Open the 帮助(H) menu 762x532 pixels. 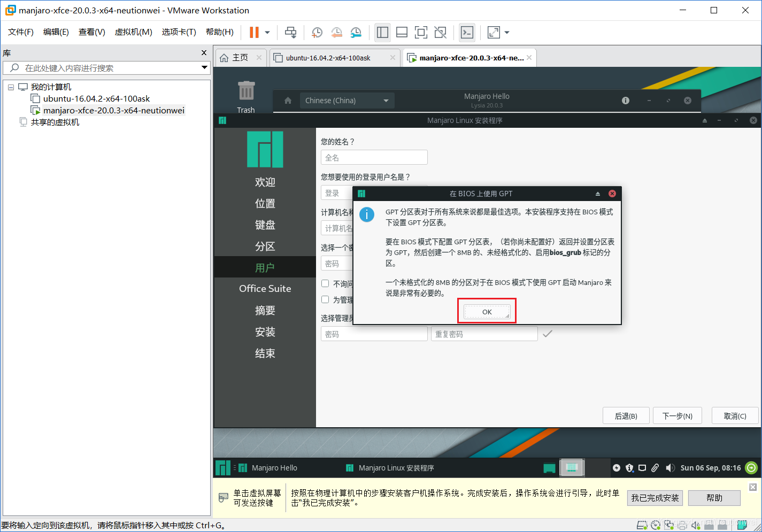[x=220, y=32]
